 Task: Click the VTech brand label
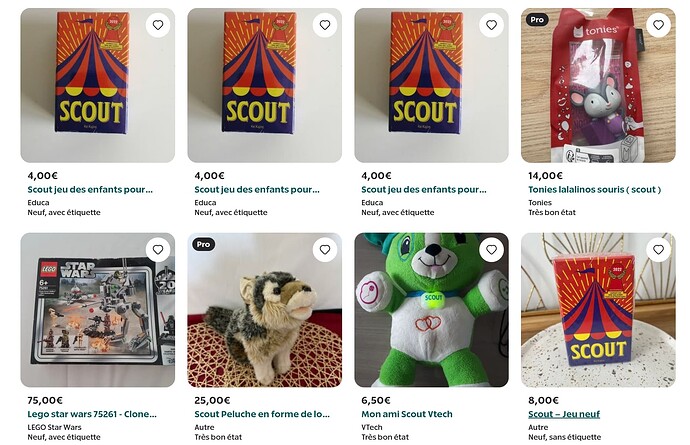coord(373,426)
